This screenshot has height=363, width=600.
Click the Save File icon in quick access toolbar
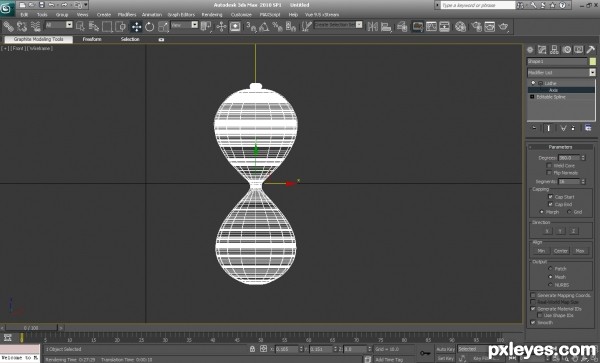click(x=42, y=5)
